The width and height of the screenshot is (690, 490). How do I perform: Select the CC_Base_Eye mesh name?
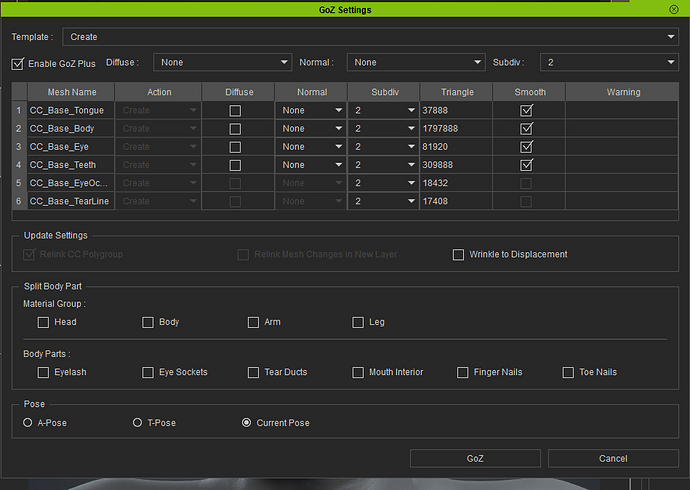coord(59,146)
